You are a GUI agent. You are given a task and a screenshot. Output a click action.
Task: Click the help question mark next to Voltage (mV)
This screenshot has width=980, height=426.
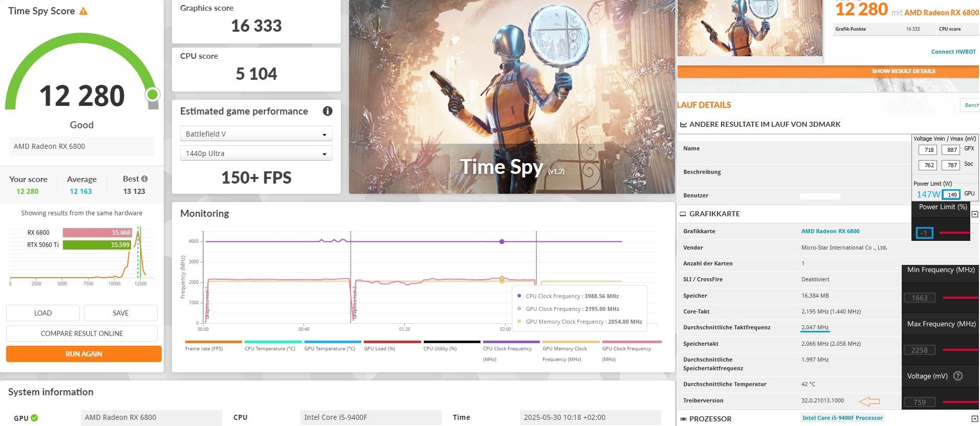click(958, 376)
